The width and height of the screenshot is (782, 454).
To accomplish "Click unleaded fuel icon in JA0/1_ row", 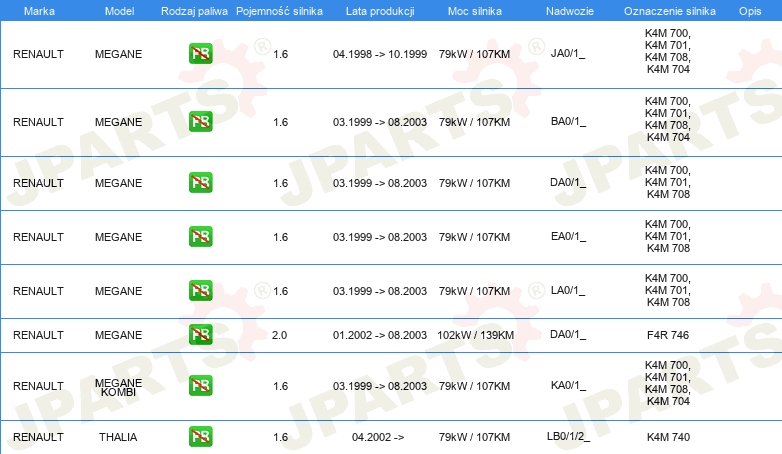I will click(x=201, y=54).
